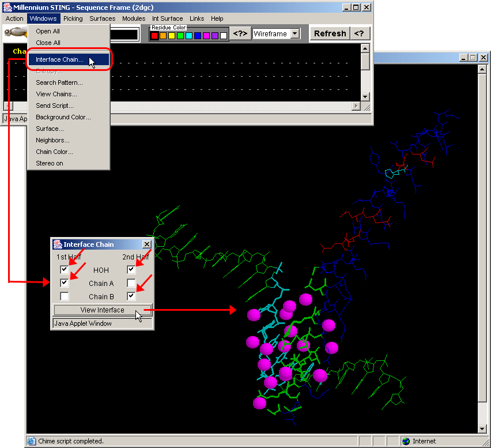491x448 pixels.
Task: Select Background Color... menu entry
Action: 69,117
